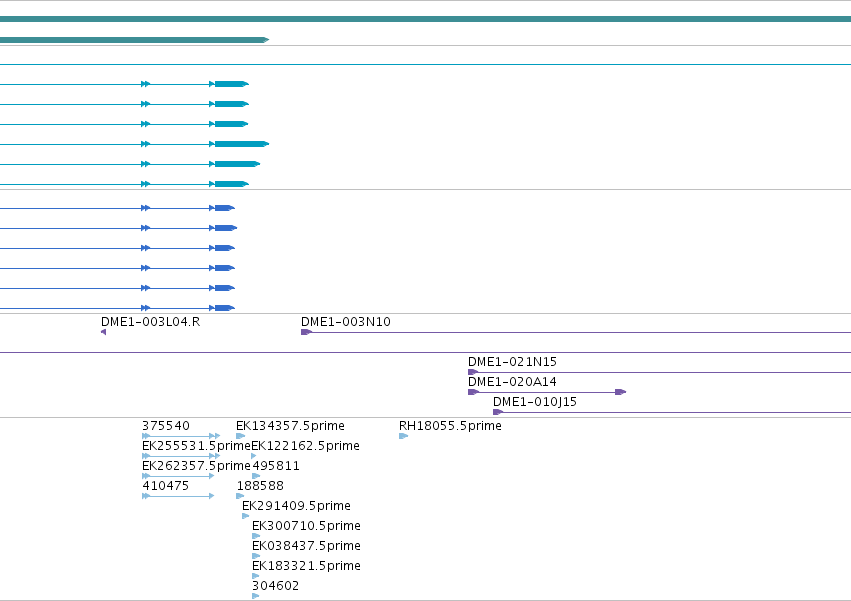Select the 304602 EST label
The width and height of the screenshot is (851, 601).
click(x=275, y=586)
